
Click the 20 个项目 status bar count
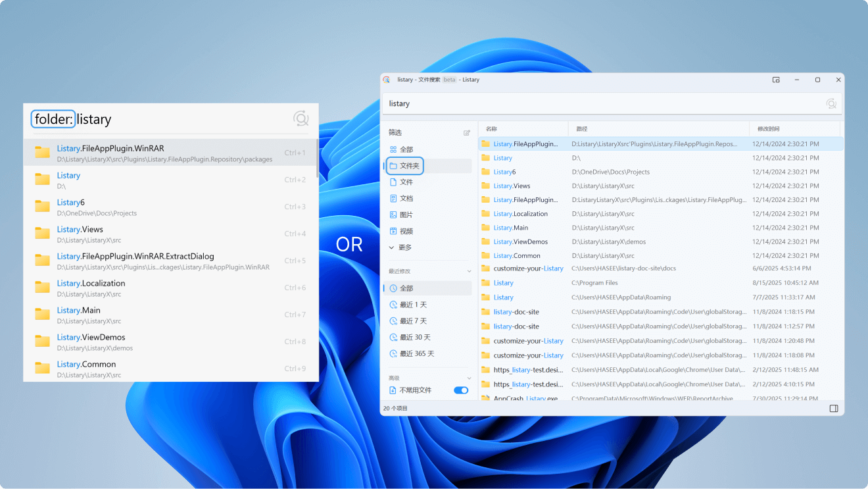[x=395, y=409]
